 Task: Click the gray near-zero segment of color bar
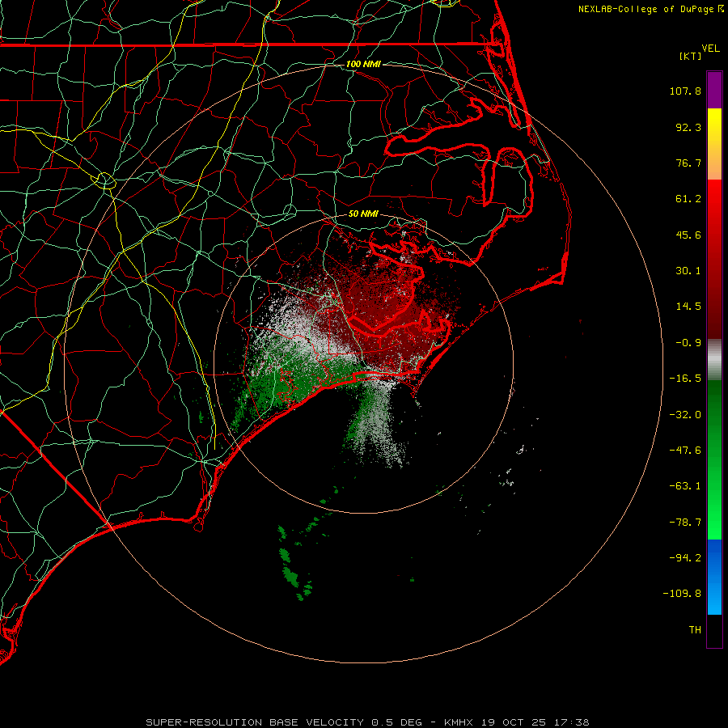pyautogui.click(x=714, y=360)
